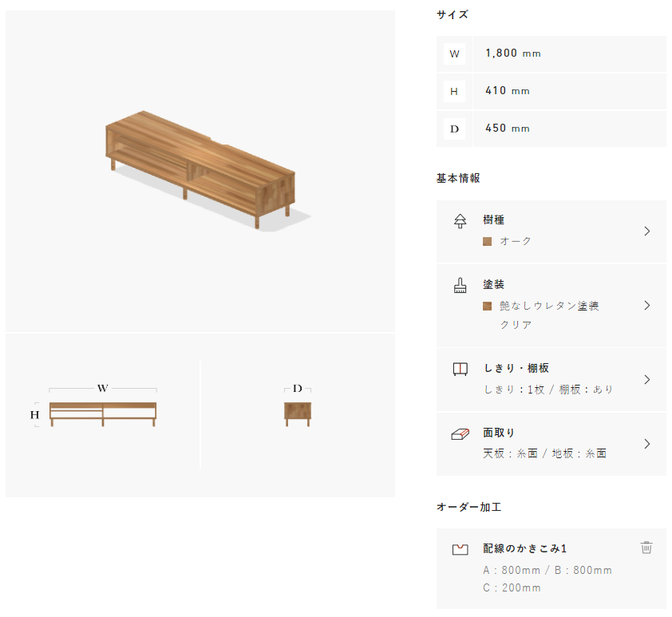This screenshot has width=672, height=617.
Task: Edit the width value 1,800 mm
Action: (x=569, y=54)
